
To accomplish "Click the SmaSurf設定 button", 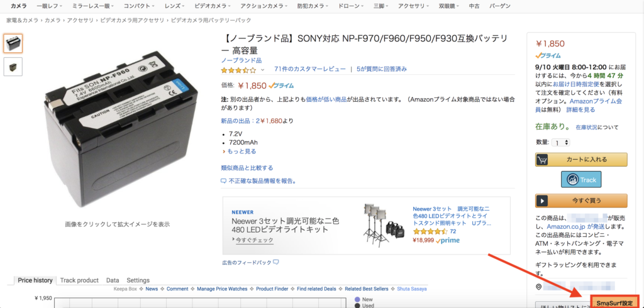I will click(x=614, y=303).
